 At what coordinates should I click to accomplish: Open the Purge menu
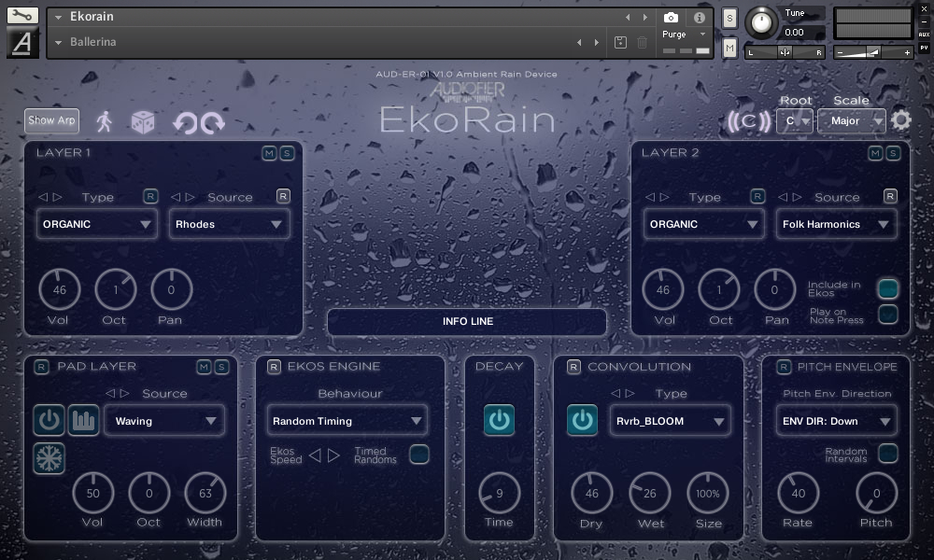[685, 35]
